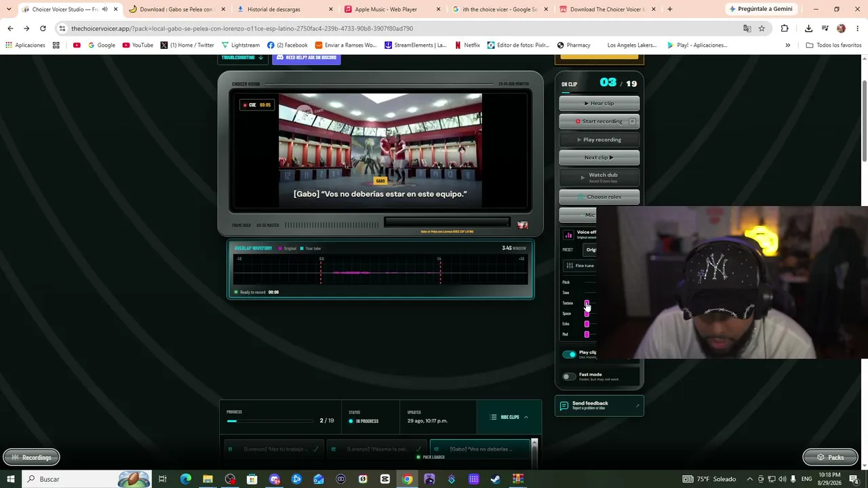Open Steam from the taskbar

click(496, 479)
